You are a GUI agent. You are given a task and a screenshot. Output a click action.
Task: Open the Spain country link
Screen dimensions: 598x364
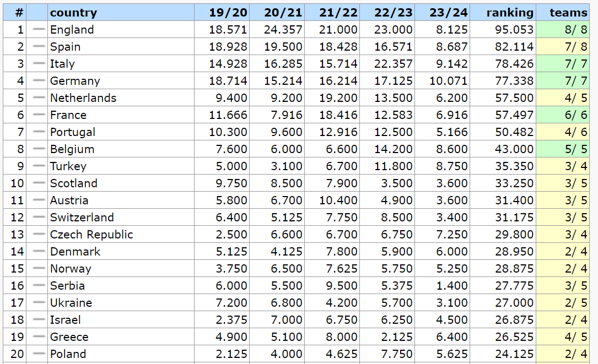[x=65, y=47]
